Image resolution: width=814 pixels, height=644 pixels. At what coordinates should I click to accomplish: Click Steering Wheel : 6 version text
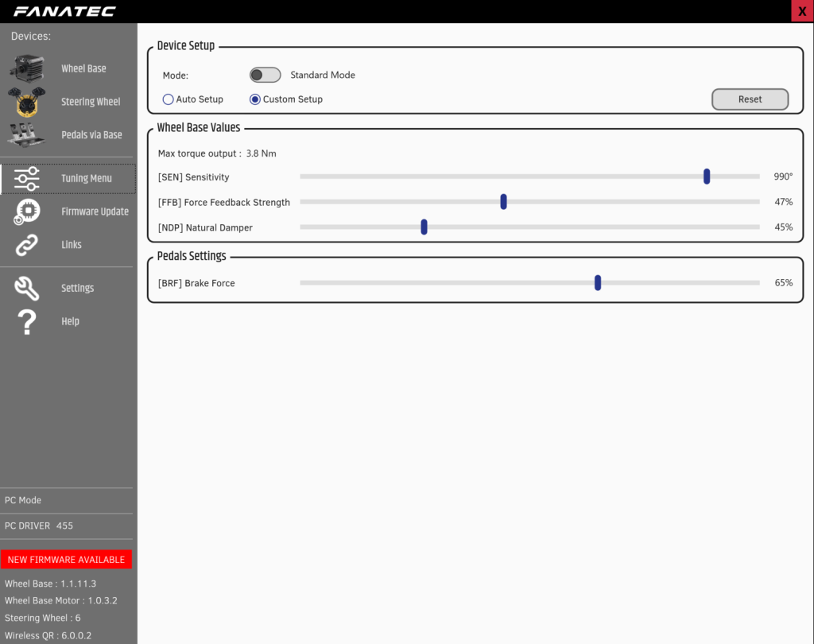tap(43, 618)
